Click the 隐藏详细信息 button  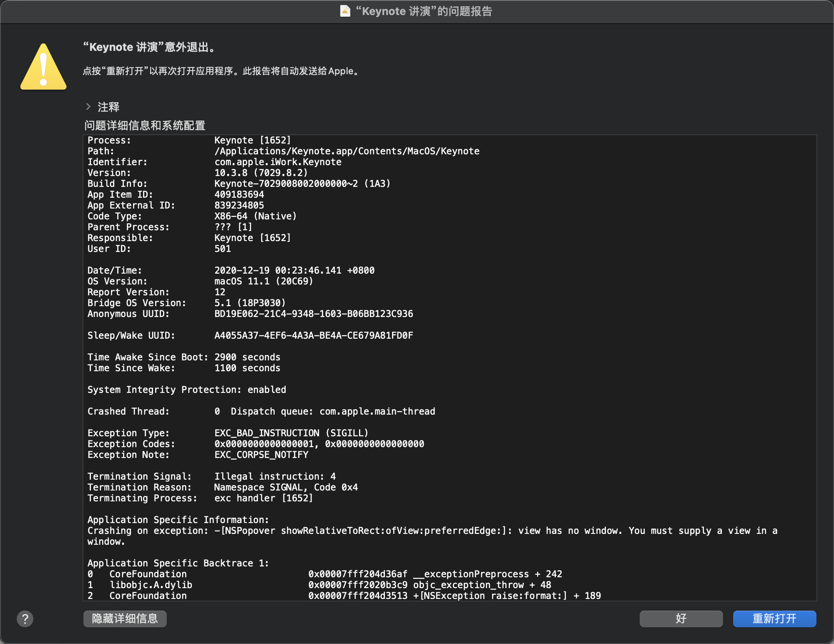pos(125,619)
